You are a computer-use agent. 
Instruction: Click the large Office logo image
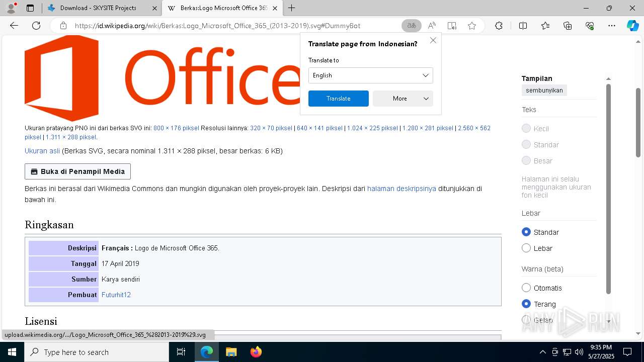162,78
